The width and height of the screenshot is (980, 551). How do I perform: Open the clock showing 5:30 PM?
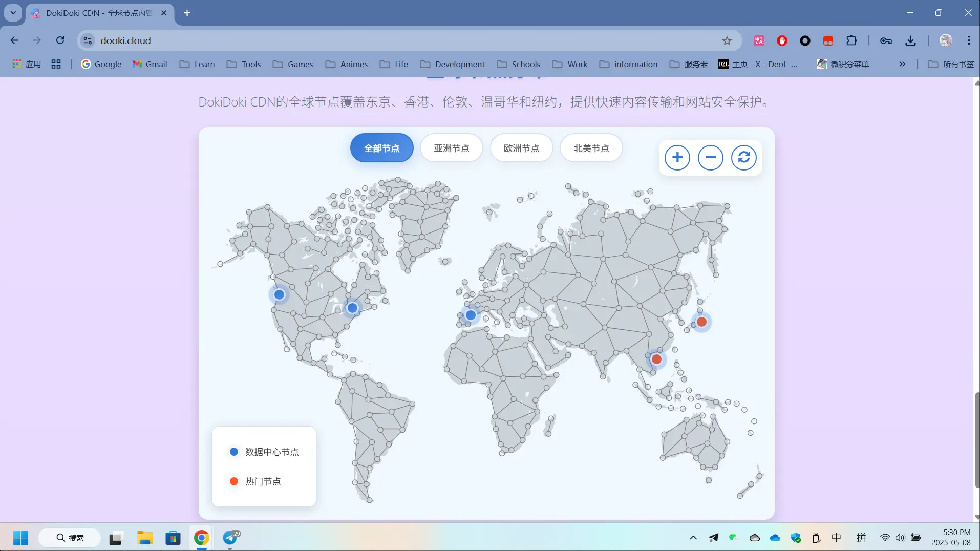click(951, 538)
